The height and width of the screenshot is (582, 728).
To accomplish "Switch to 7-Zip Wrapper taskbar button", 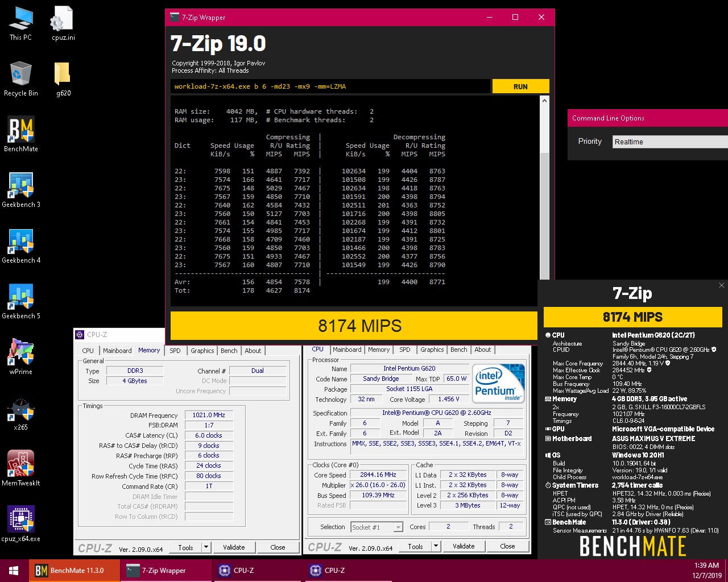I will click(166, 571).
